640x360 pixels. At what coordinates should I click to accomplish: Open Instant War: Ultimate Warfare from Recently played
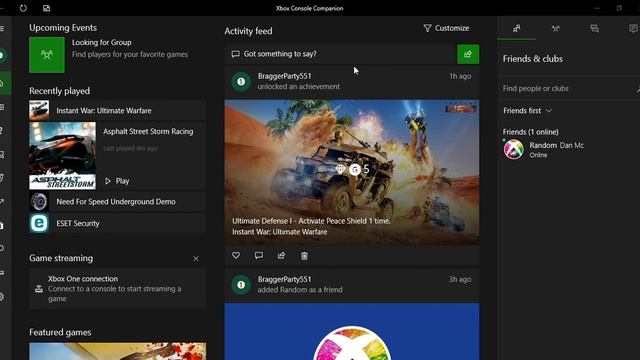click(118, 111)
